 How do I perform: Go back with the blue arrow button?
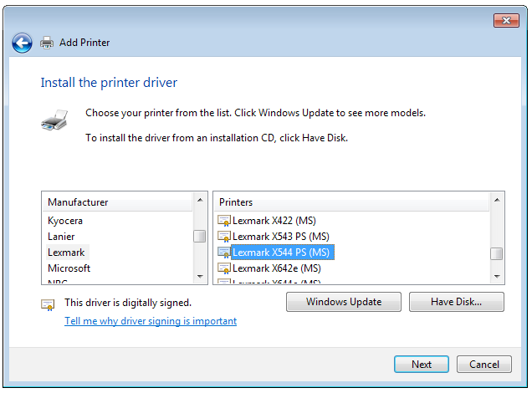tap(22, 43)
